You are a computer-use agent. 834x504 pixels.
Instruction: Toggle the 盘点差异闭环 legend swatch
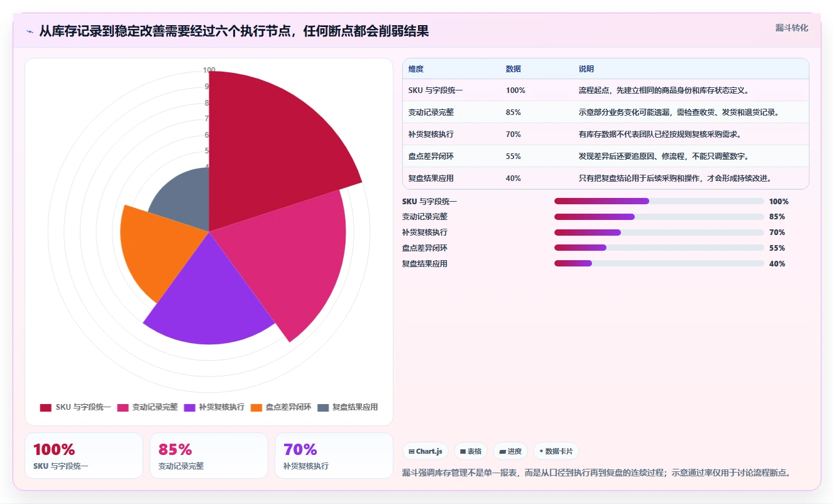point(256,407)
